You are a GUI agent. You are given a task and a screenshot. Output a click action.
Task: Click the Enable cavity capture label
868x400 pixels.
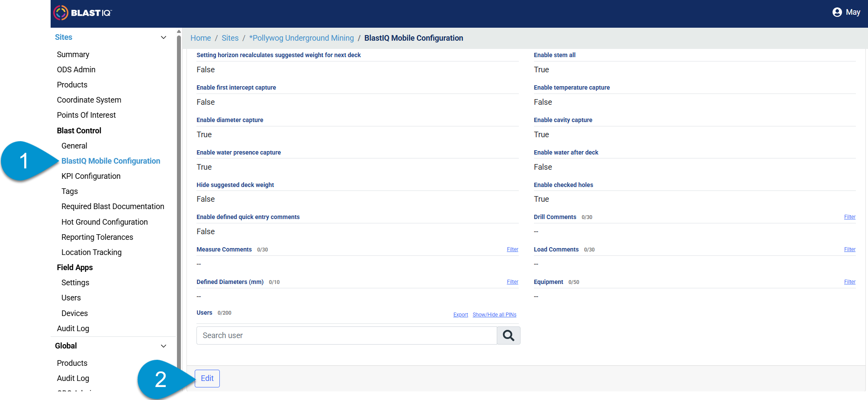[563, 120]
